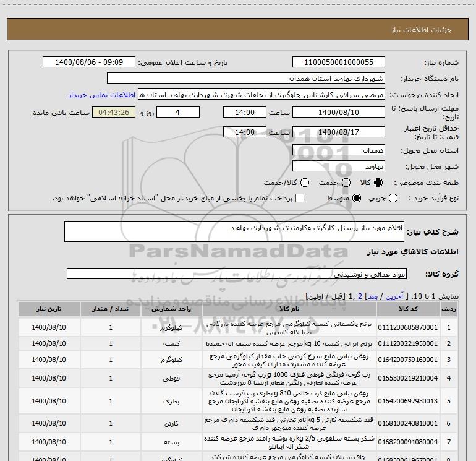Click the remaining days field showing 4
476x461 pixels.
[x=178, y=112]
